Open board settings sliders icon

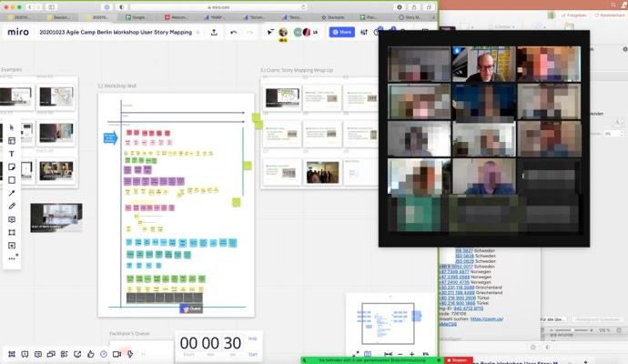pos(364,32)
